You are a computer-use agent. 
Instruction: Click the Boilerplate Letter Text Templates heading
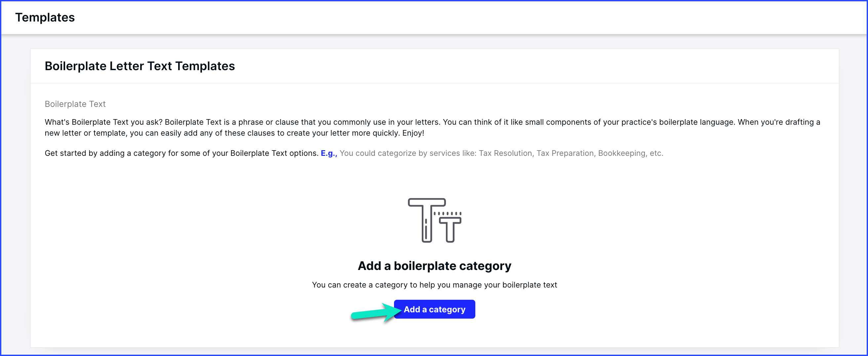139,66
